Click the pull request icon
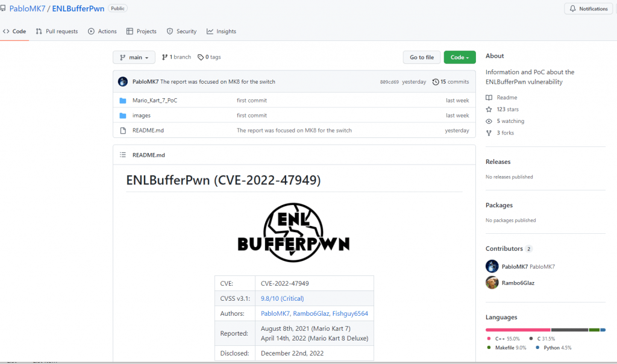This screenshot has width=617, height=364. pos(39,31)
